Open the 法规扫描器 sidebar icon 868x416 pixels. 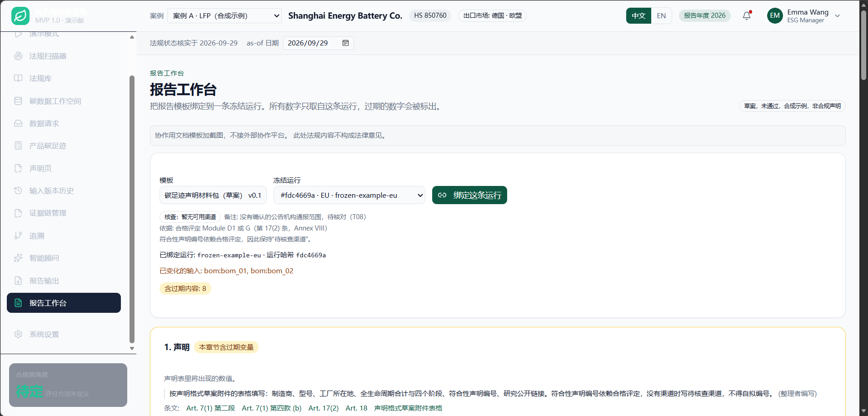point(18,56)
